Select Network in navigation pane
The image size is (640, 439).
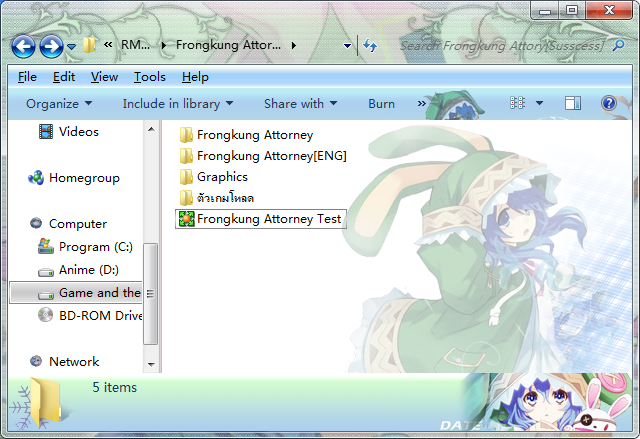pyautogui.click(x=74, y=361)
